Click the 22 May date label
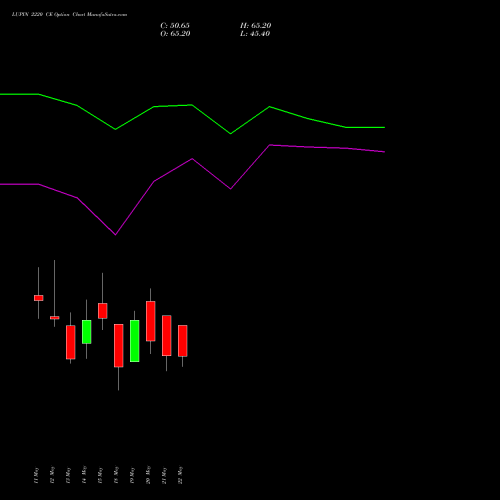The width and height of the screenshot is (500, 500). click(x=180, y=475)
